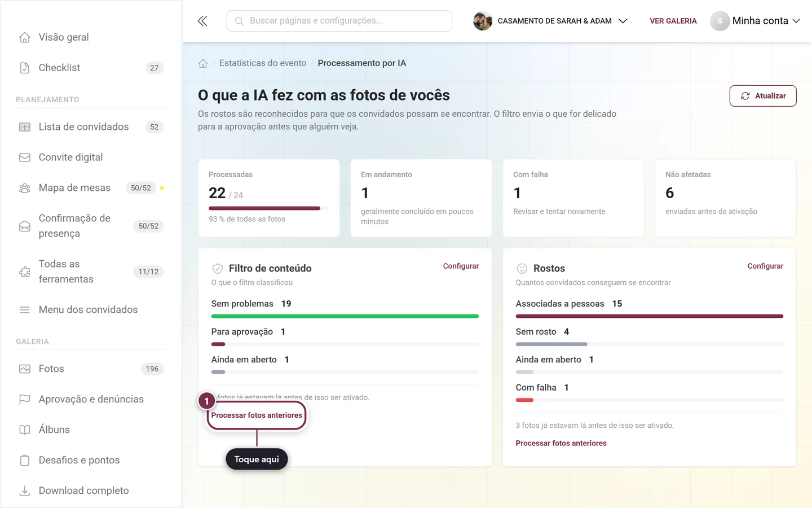Click the Atualizar button
Image resolution: width=812 pixels, height=508 pixels.
(x=763, y=96)
